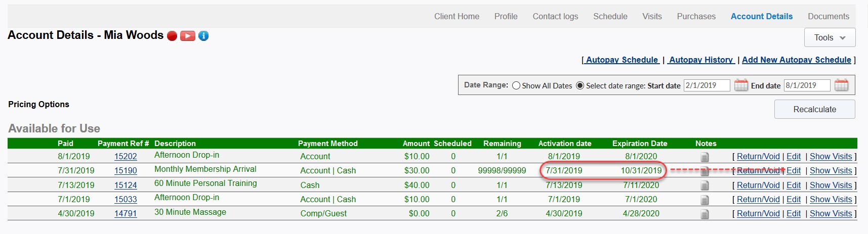Viewport: 868px width, 234px height.
Task: Click the red video play icon
Action: point(188,36)
